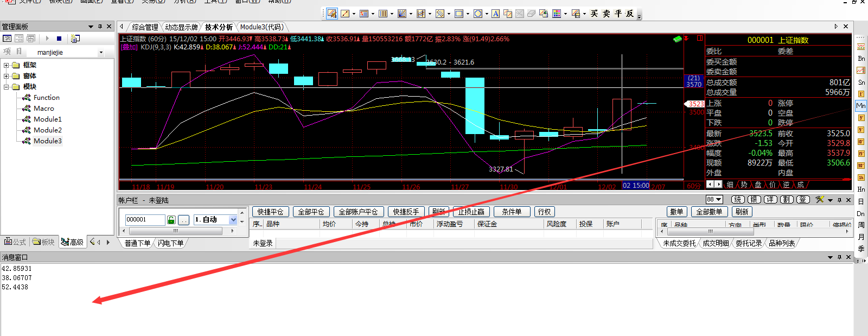Switch to 动态显示牌 tab
Image resolution: width=868 pixels, height=336 pixels.
pyautogui.click(x=181, y=27)
